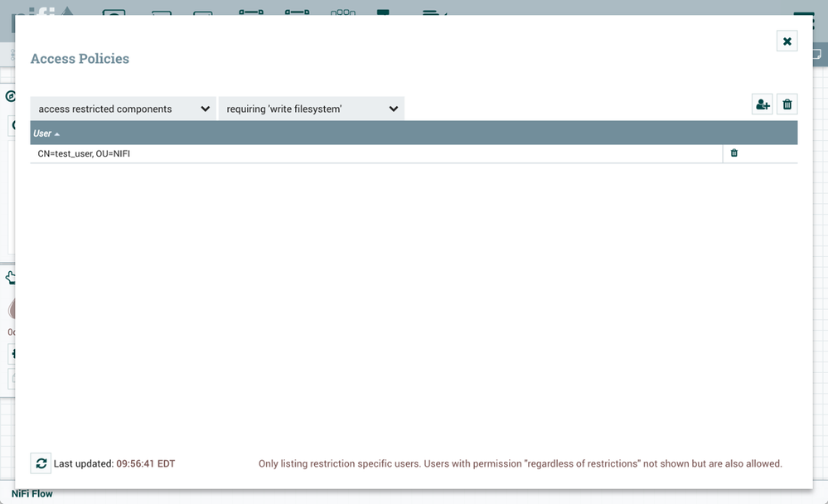Select the Label icon in the component toolbar

click(x=430, y=12)
